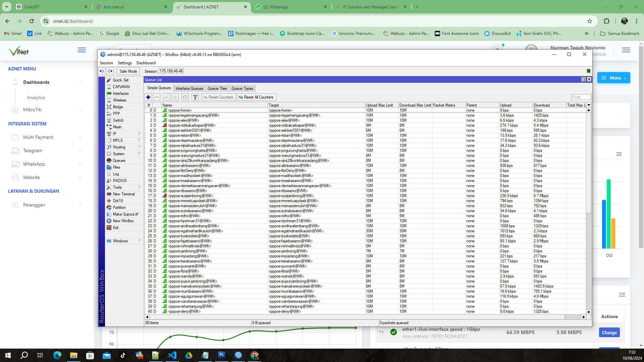Screen dimensions: 644x362
Task: Switch to Queue Types tab
Action: 242,88
